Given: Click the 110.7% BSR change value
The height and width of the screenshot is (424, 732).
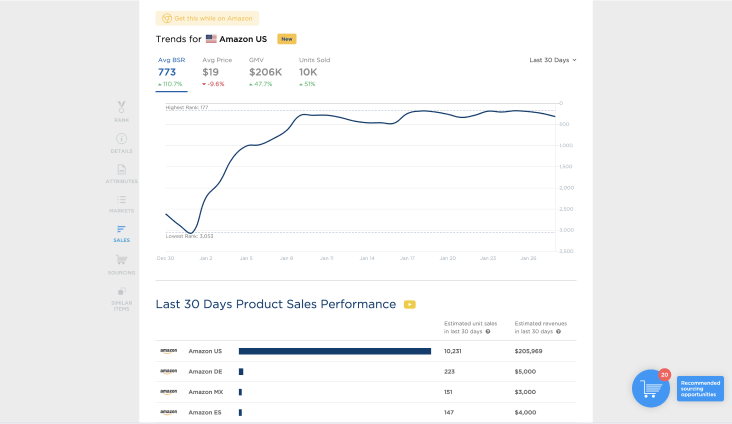Looking at the screenshot, I should point(170,84).
